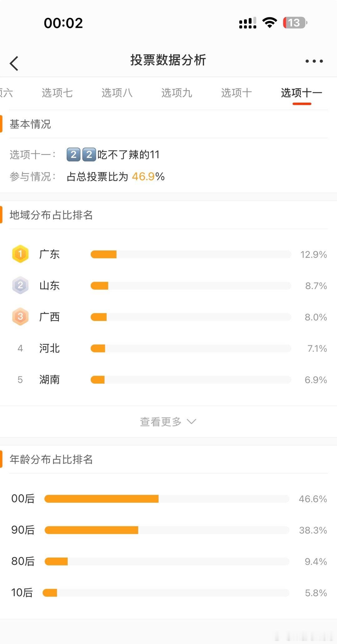The image size is (337, 644).
Task: Tap the back arrow icon
Action: (x=14, y=63)
